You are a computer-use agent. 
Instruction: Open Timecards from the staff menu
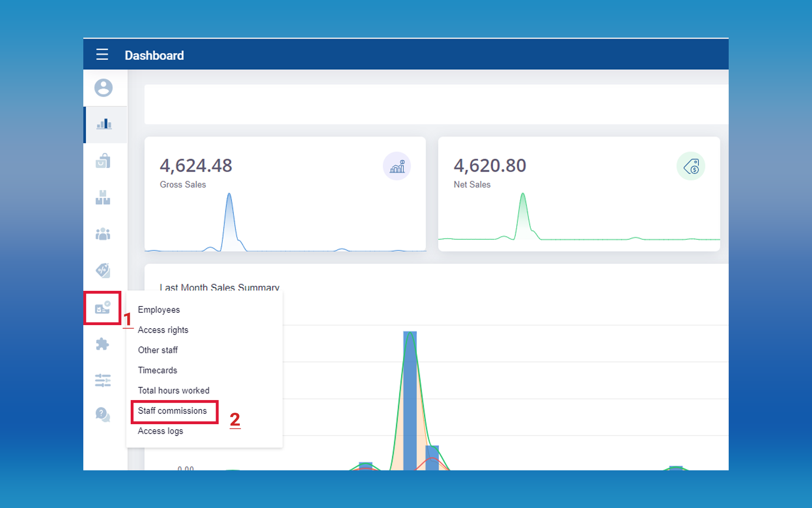tap(157, 370)
